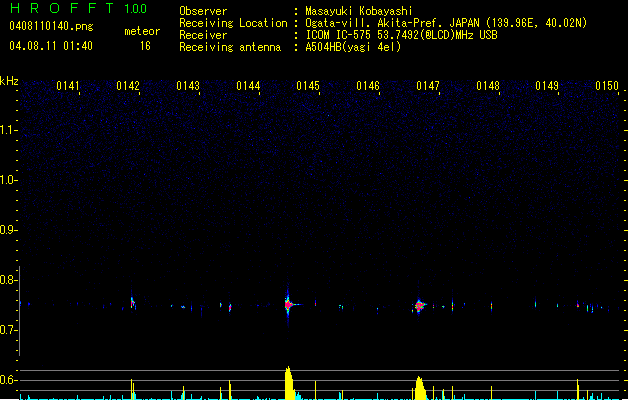The width and height of the screenshot is (629, 400).
Task: Click the 0149 time marker
Action: pos(547,86)
